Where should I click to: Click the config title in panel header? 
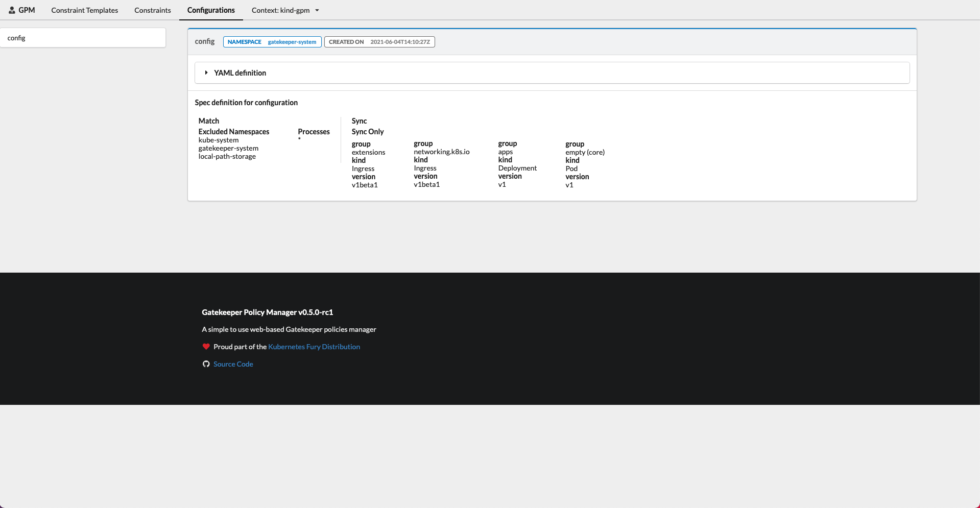tap(205, 41)
